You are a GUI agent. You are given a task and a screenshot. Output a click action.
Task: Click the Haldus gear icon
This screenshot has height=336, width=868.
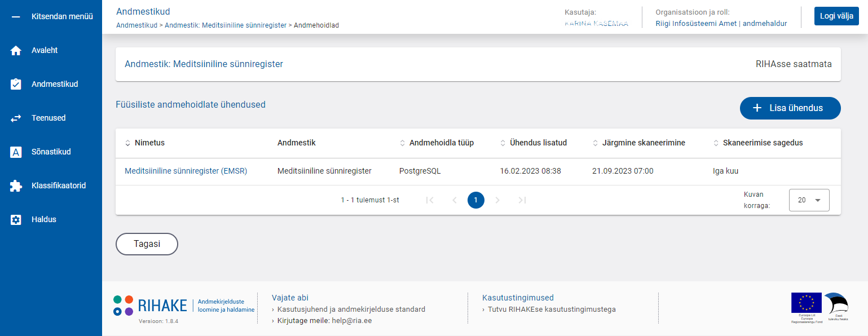[x=16, y=220]
